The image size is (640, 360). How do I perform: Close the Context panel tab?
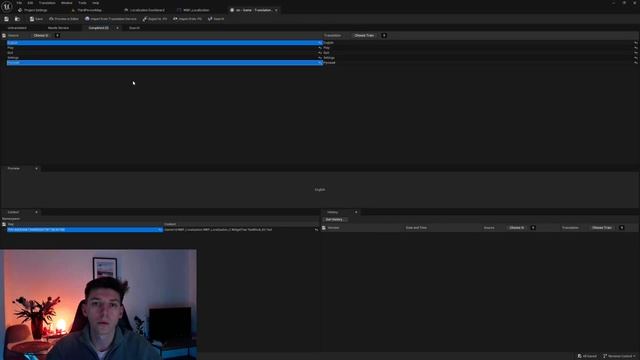tap(36, 212)
